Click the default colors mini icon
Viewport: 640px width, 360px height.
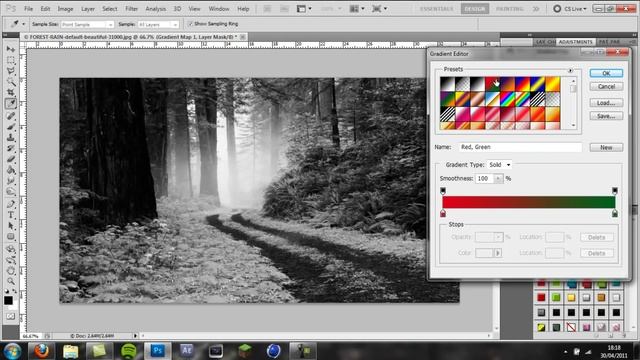[x=7, y=291]
